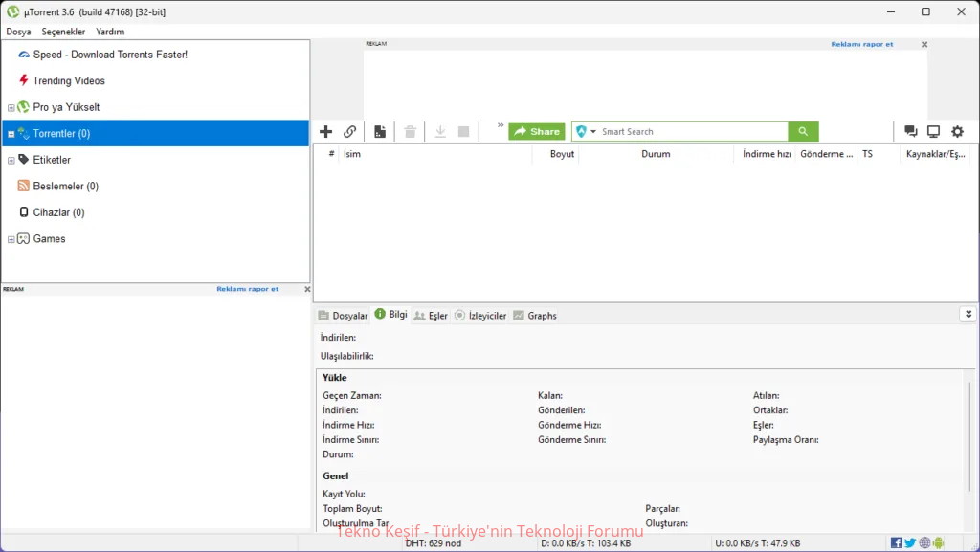Click the Twitter icon in status bar
Screen dimensions: 980x552
[910, 543]
